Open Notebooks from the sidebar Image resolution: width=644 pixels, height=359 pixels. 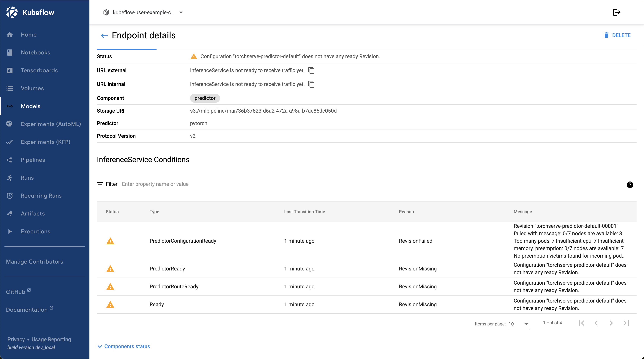point(36,53)
